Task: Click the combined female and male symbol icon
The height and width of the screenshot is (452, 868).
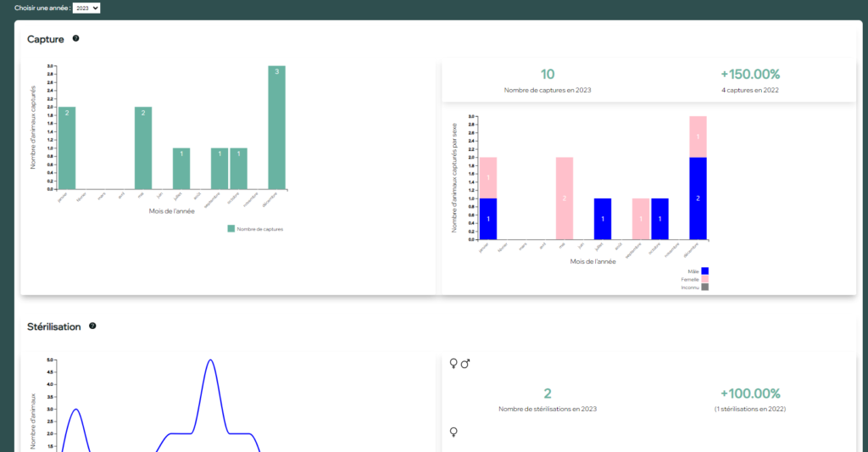Action: [x=459, y=363]
